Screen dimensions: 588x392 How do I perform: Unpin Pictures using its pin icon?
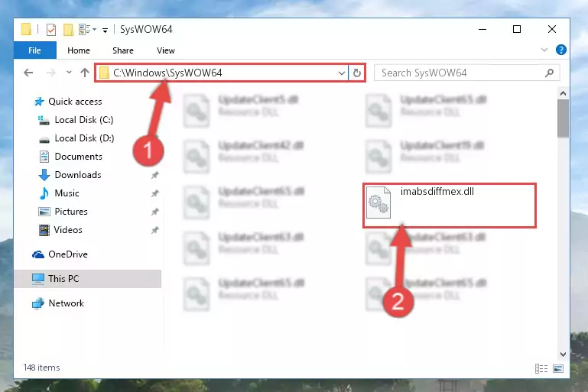point(154,212)
